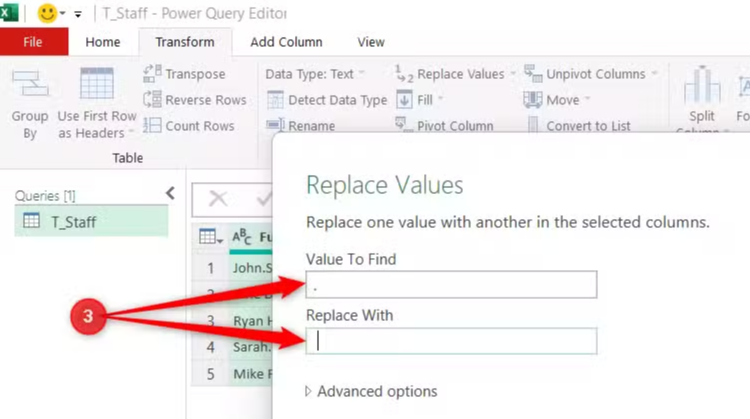Expand Advanced options
The image size is (750, 419).
point(371,391)
